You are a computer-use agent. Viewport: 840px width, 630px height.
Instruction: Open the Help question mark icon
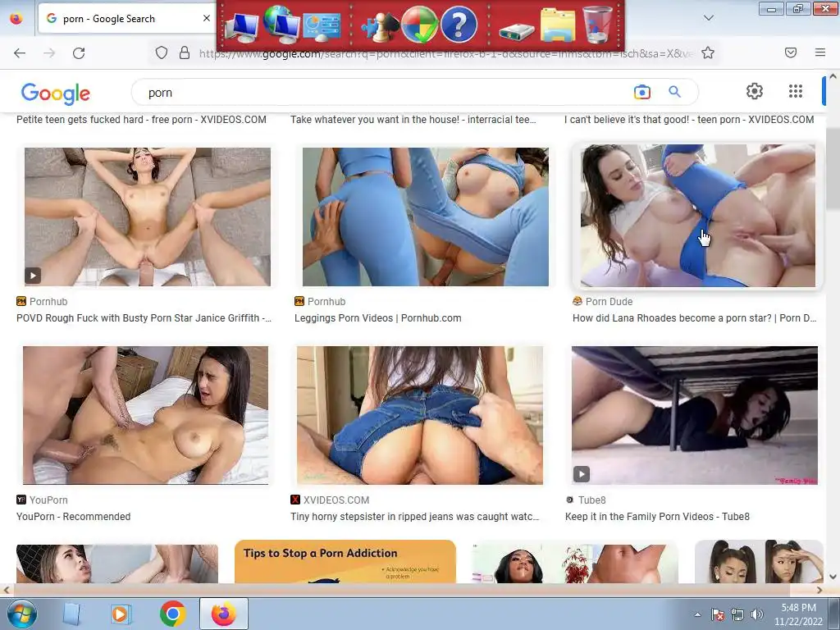pos(459,25)
